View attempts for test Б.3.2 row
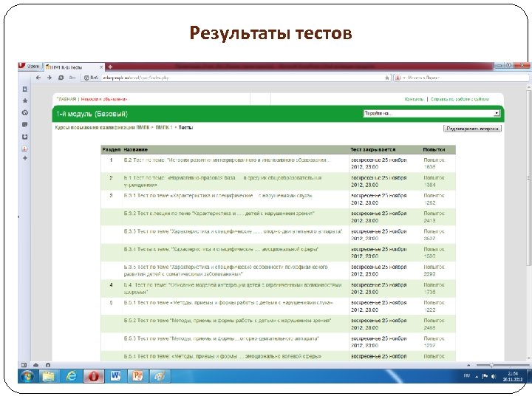The image size is (532, 399). click(x=434, y=216)
